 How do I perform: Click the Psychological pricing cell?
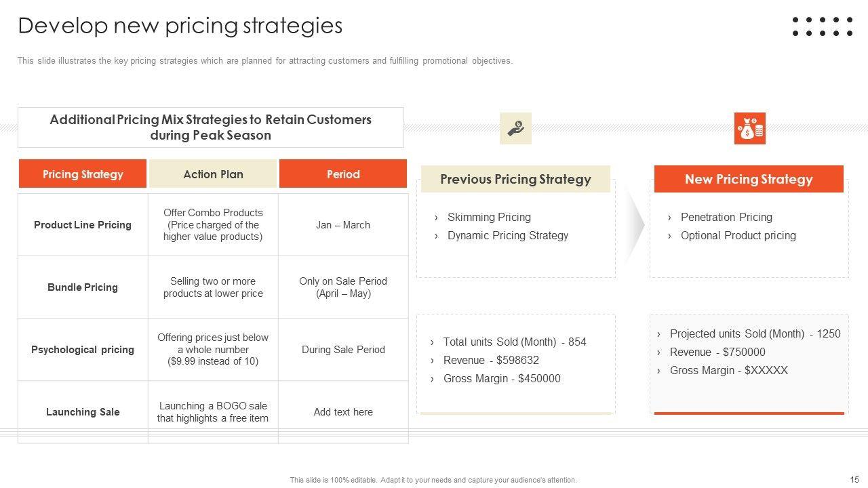coord(83,350)
